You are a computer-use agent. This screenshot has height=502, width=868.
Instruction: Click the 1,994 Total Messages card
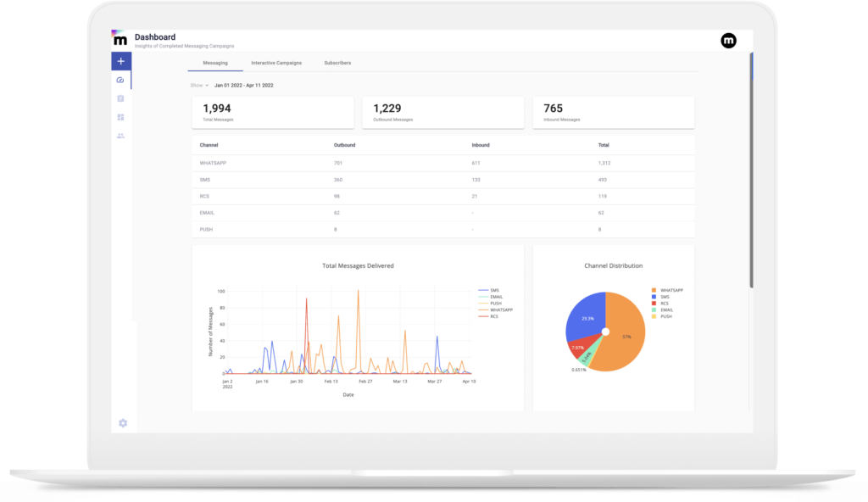pos(273,113)
